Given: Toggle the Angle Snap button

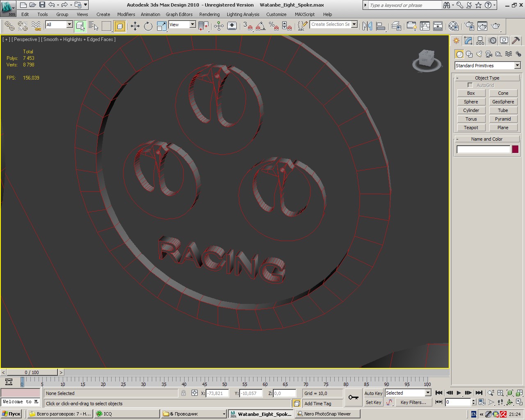Looking at the screenshot, I should tap(260, 26).
